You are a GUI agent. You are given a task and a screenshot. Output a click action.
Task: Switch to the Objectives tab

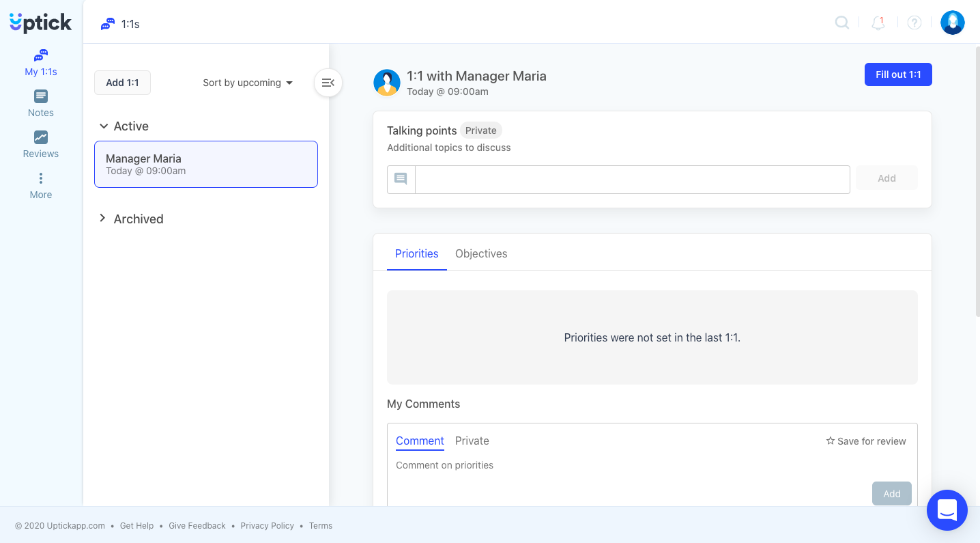point(481,253)
